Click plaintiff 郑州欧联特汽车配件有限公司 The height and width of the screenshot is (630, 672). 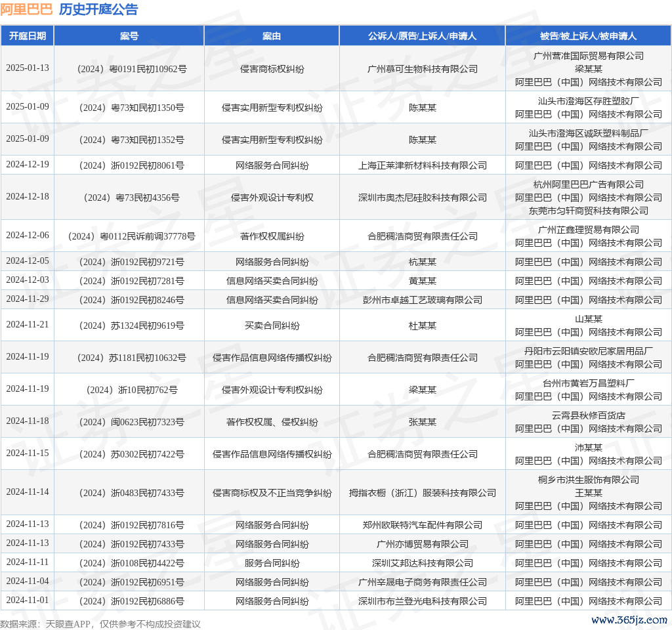(x=422, y=525)
